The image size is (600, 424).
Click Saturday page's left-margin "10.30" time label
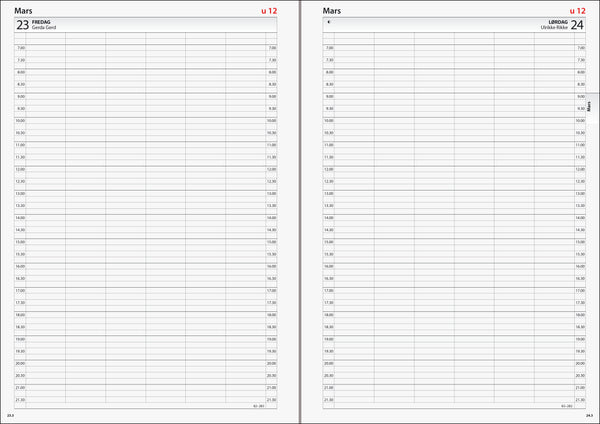[x=329, y=133]
